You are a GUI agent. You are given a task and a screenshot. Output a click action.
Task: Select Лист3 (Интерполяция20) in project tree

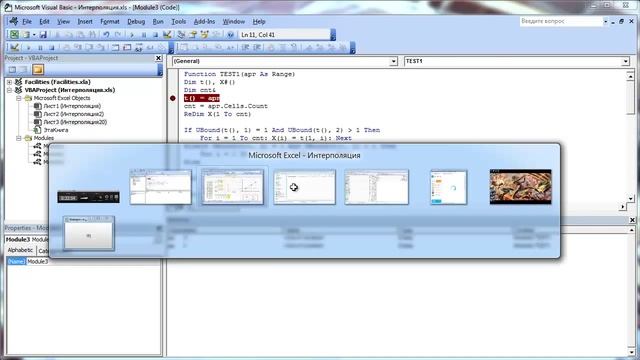(75, 122)
